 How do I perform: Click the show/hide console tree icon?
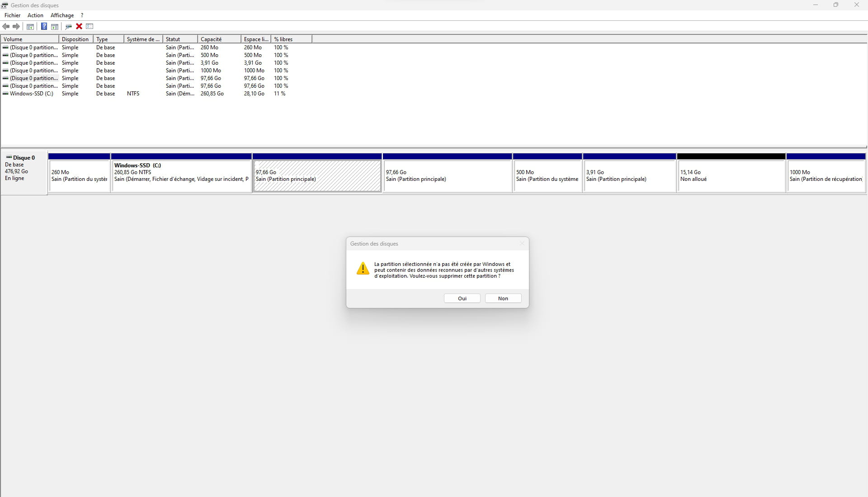pyautogui.click(x=30, y=27)
